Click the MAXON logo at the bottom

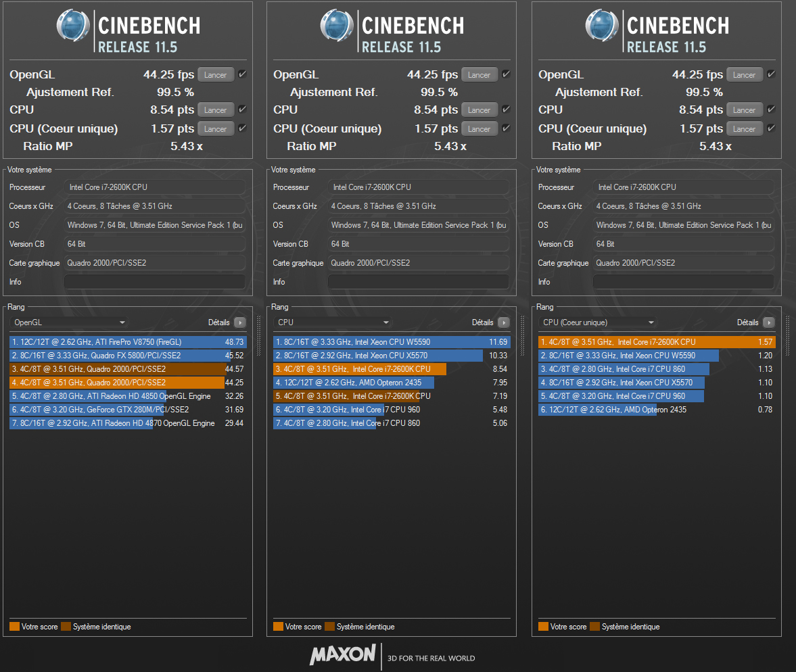(x=343, y=654)
